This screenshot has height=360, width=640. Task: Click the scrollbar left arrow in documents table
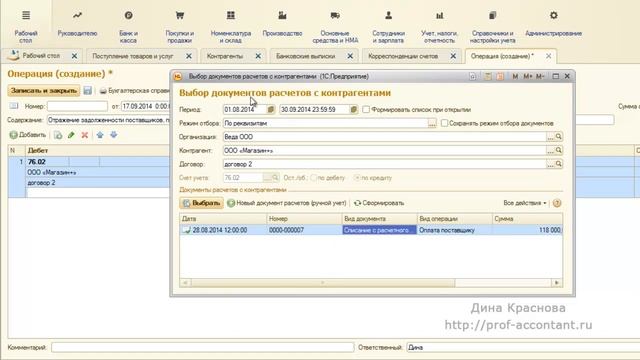pyautogui.click(x=185, y=282)
